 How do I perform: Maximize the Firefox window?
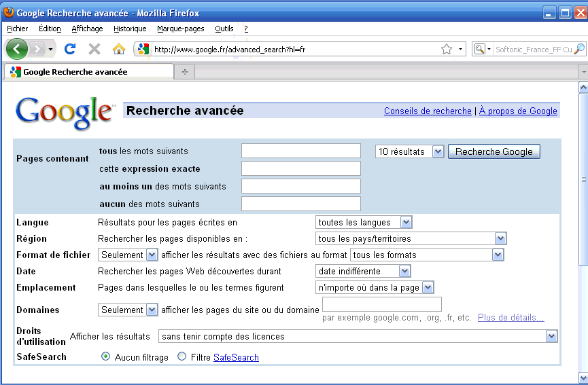tap(564, 13)
